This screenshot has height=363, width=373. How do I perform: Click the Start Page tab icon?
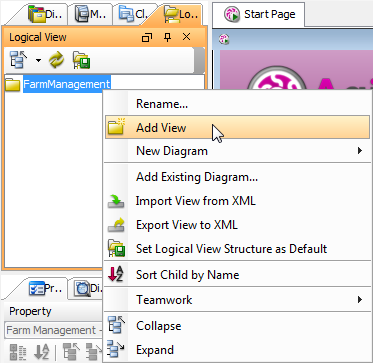click(x=232, y=15)
